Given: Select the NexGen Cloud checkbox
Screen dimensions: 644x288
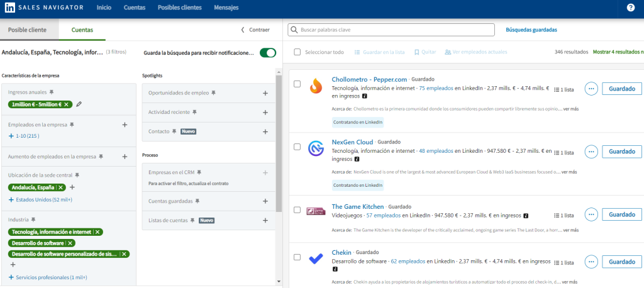Looking at the screenshot, I should tap(297, 147).
